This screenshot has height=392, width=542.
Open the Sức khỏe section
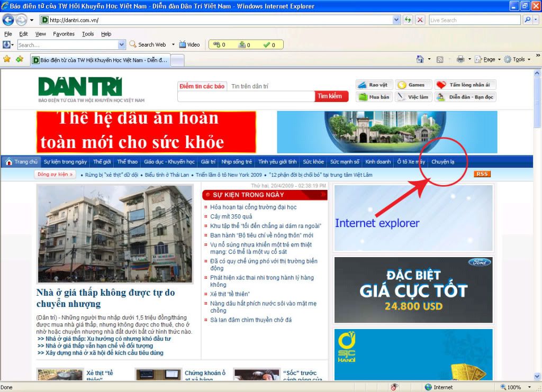tap(313, 162)
